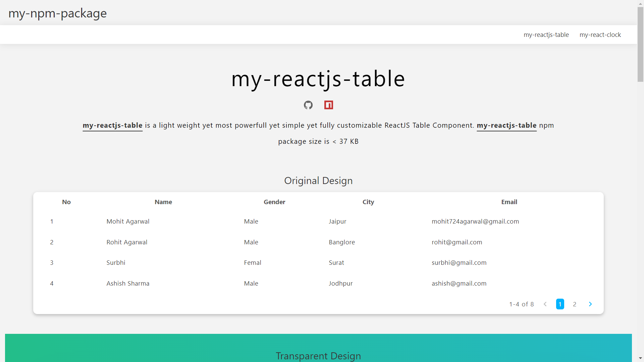The image size is (644, 362).
Task: Open my-reactjs-table nav link
Action: [546, 35]
